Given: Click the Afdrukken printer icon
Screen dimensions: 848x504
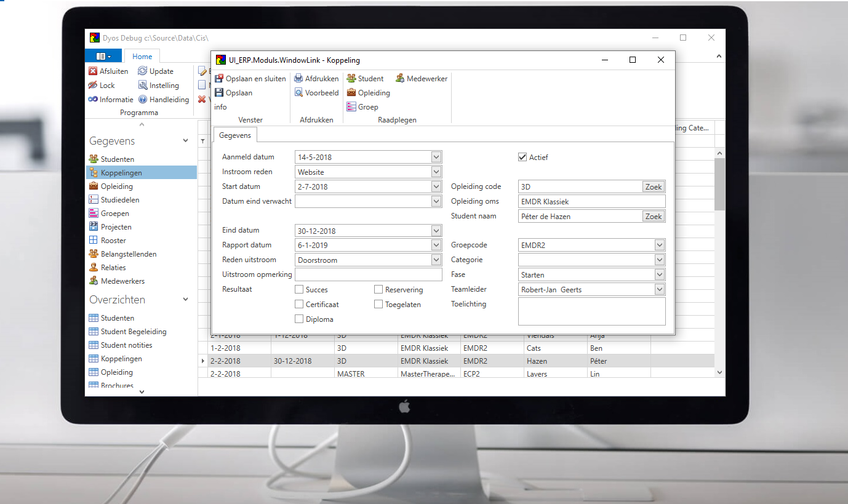Looking at the screenshot, I should pyautogui.click(x=298, y=79).
